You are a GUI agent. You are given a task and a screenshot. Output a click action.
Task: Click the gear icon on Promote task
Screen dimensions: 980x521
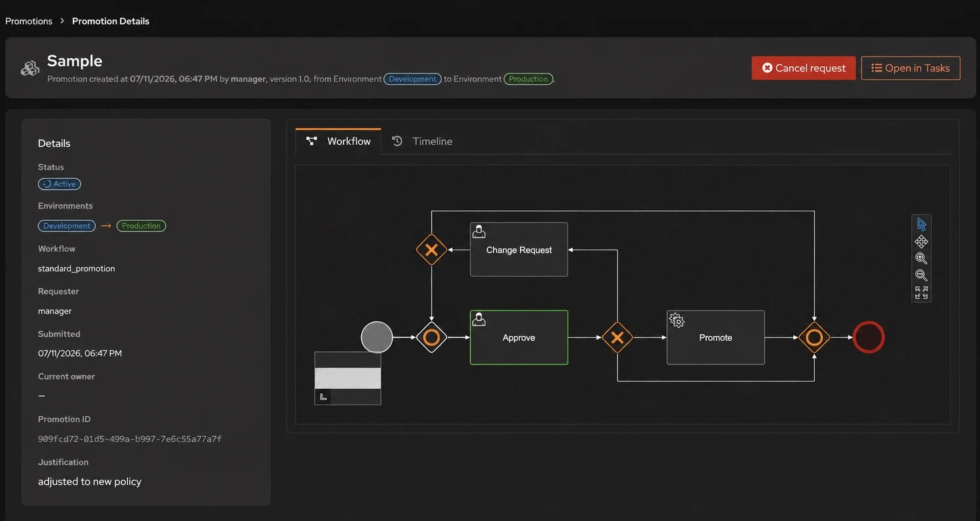(x=676, y=320)
